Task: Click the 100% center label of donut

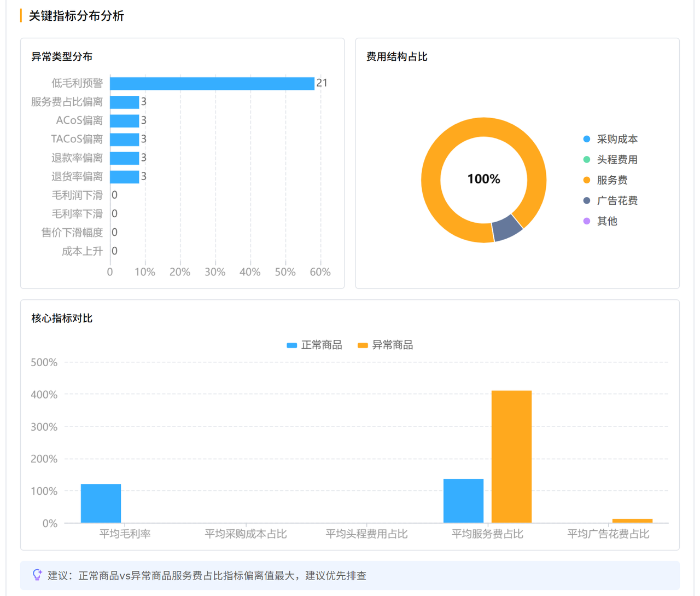Action: tap(484, 179)
